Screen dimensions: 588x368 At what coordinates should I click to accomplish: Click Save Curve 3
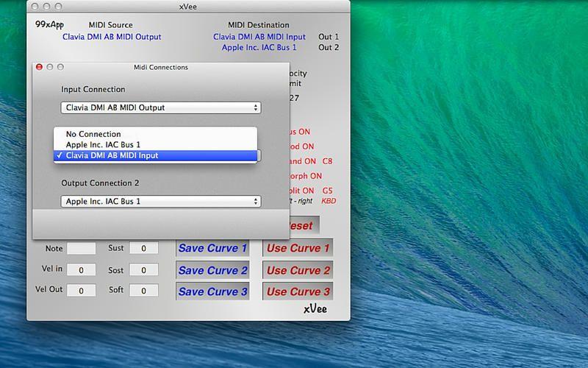(213, 291)
